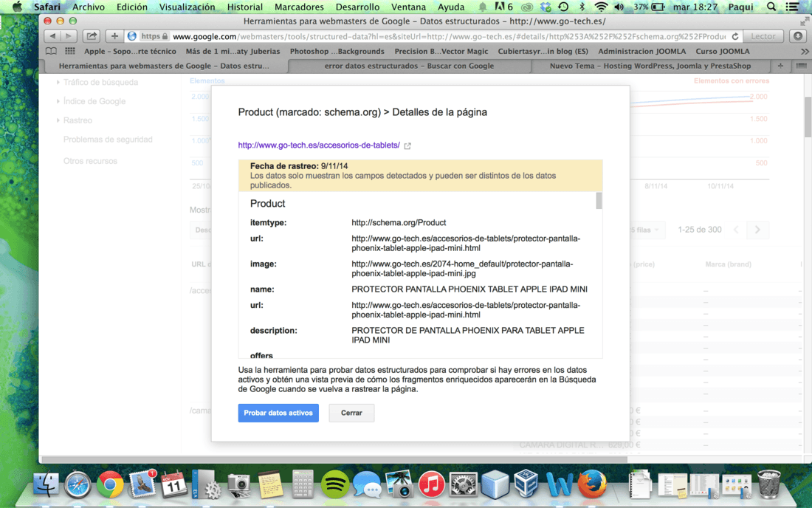Switch to 'error datos estructurados' tab
The image size is (812, 508).
409,66
